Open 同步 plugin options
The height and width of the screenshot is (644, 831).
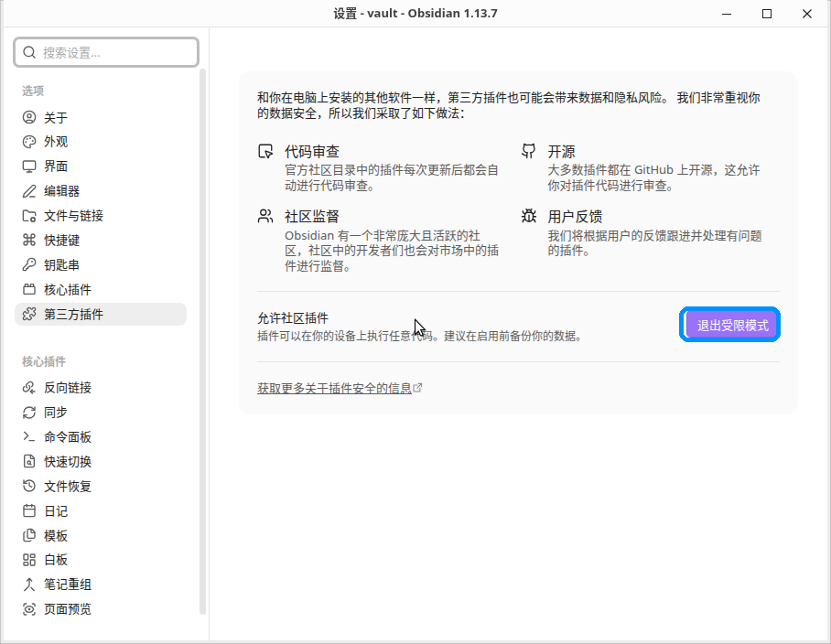(x=101, y=412)
